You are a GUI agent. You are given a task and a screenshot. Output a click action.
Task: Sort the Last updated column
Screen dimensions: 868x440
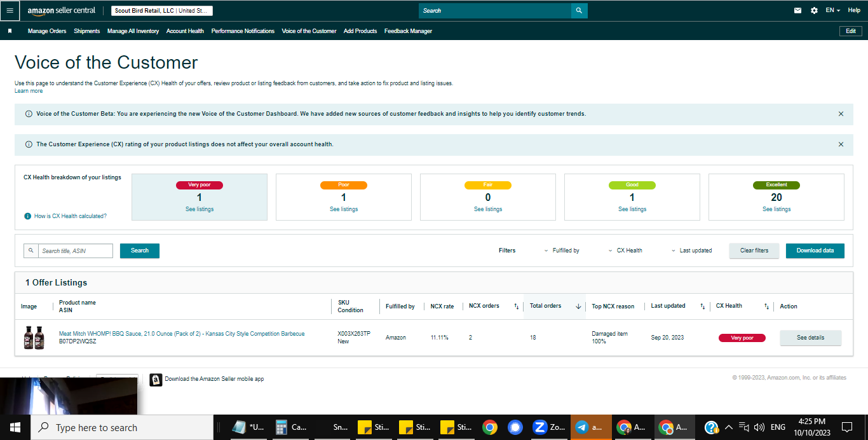tap(702, 306)
